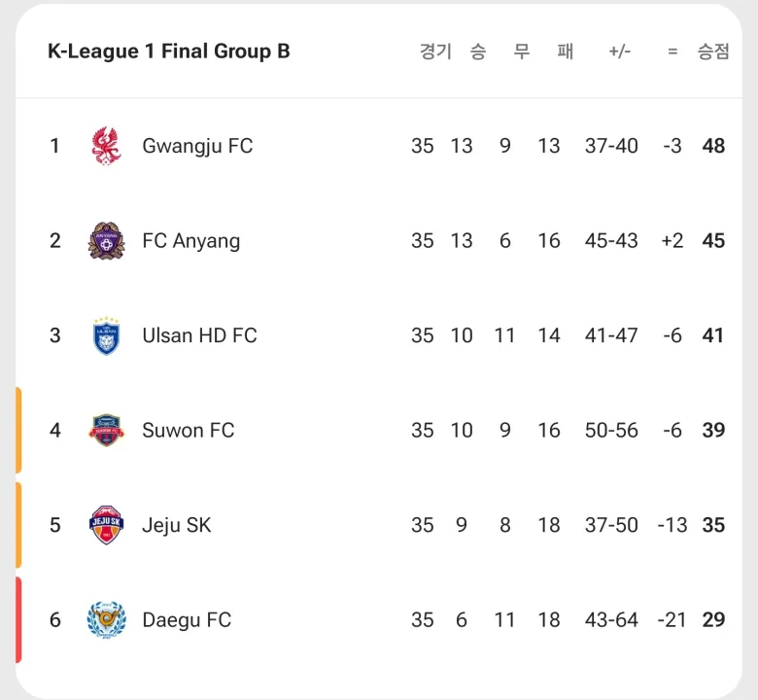Click the K-League 1 Final Group B title
758x700 pixels.
[169, 52]
